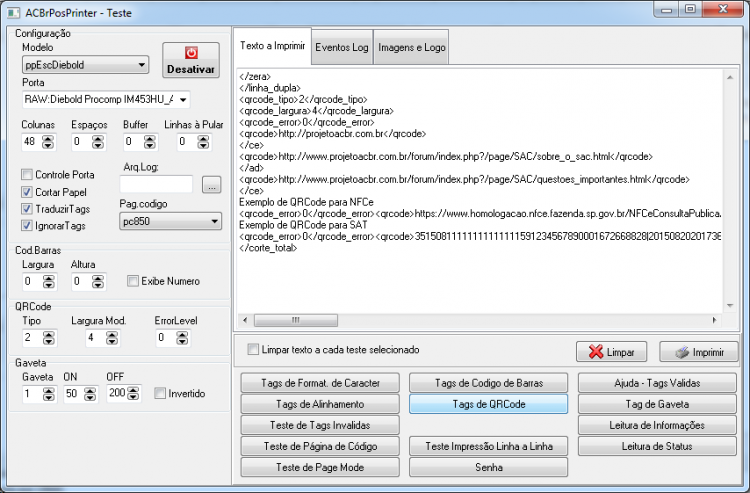Click the QRCode Largura Mod. spinner arrows

pyautogui.click(x=112, y=338)
